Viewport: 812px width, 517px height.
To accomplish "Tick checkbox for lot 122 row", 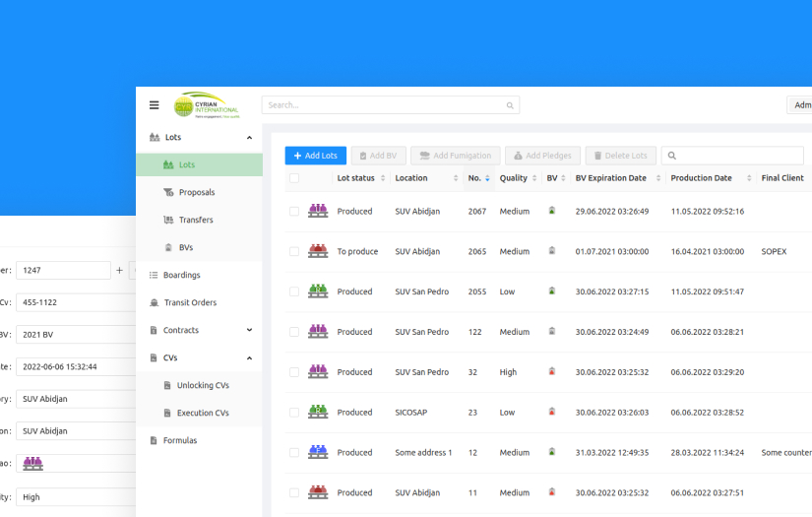I will point(294,332).
